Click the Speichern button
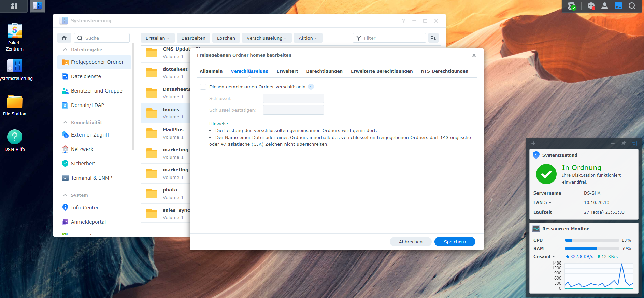The width and height of the screenshot is (644, 298). (x=455, y=242)
